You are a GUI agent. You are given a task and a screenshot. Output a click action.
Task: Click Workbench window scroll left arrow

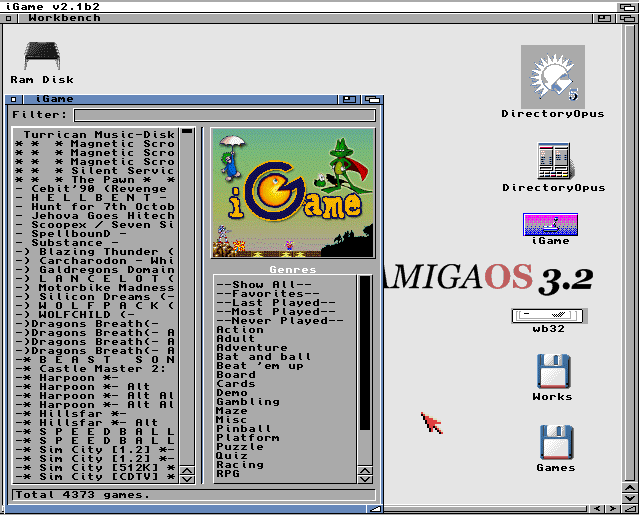(x=597, y=508)
